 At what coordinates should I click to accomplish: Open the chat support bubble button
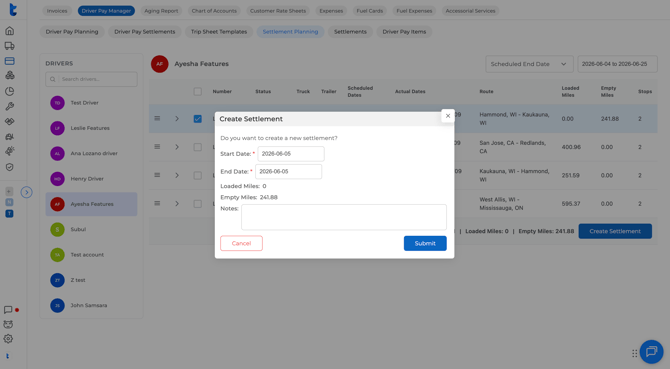651,351
